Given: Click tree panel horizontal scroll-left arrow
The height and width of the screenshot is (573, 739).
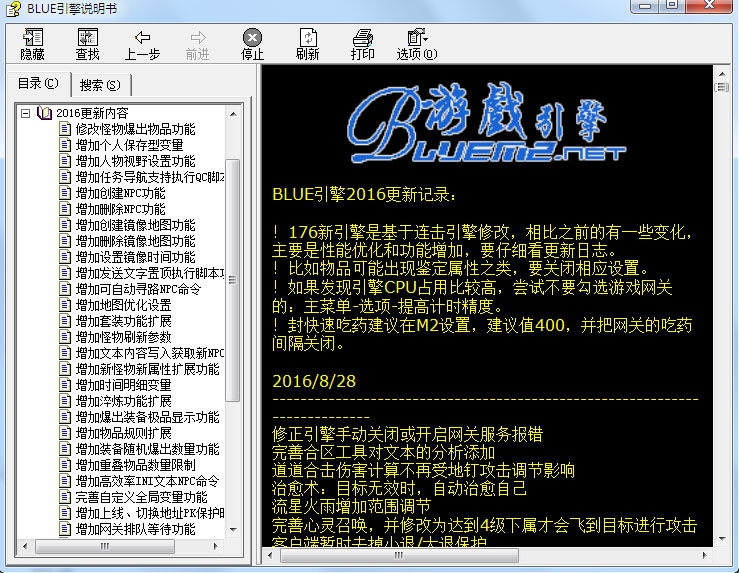Looking at the screenshot, I should coord(25,547).
